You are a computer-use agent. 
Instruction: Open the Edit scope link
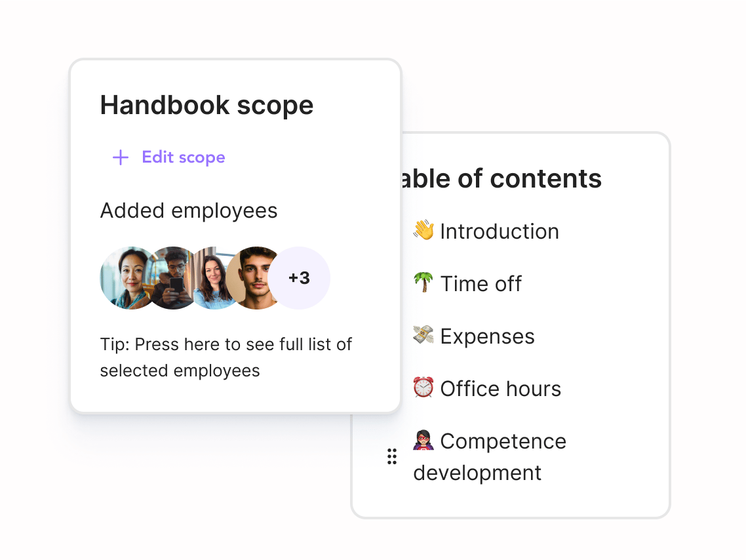click(x=183, y=157)
